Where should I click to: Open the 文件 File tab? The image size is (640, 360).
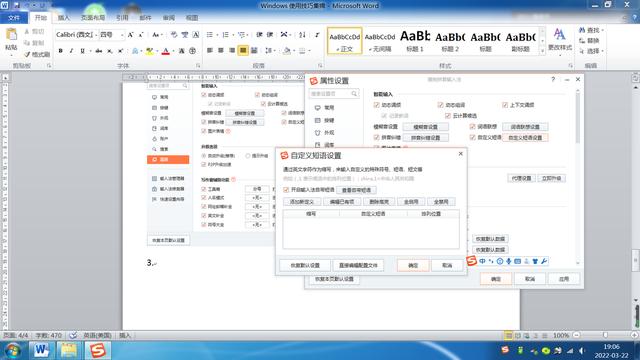(x=14, y=18)
